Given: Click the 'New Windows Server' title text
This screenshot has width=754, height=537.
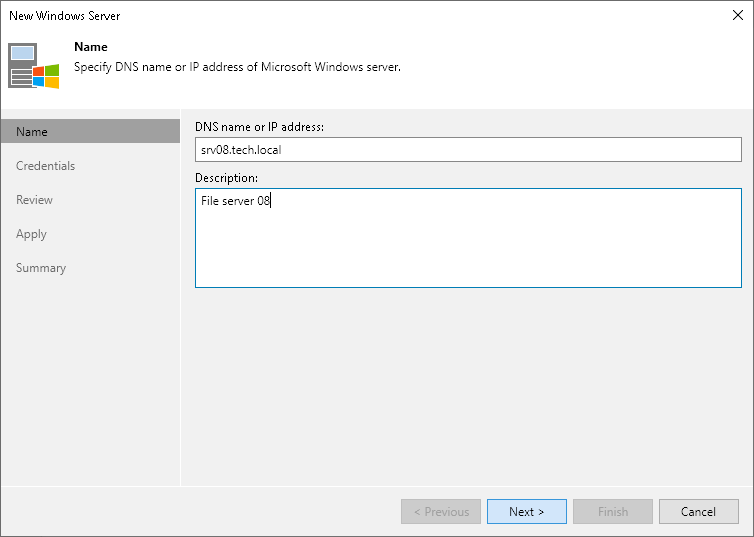Looking at the screenshot, I should 64,16.
